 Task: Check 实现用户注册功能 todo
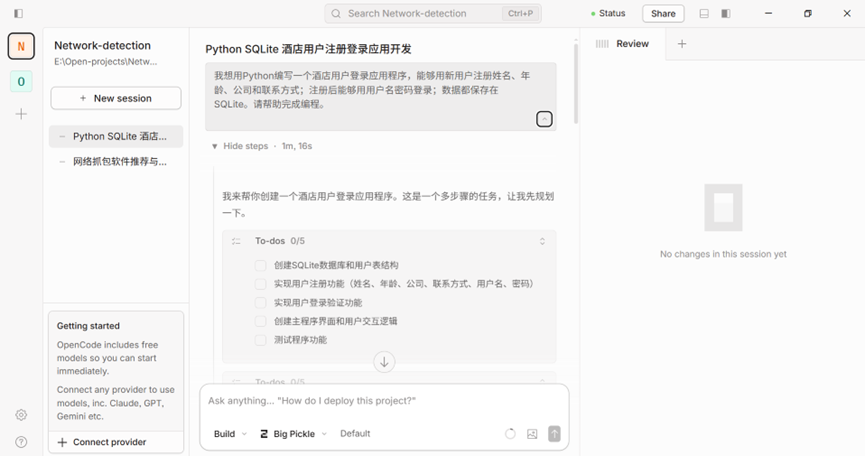260,284
